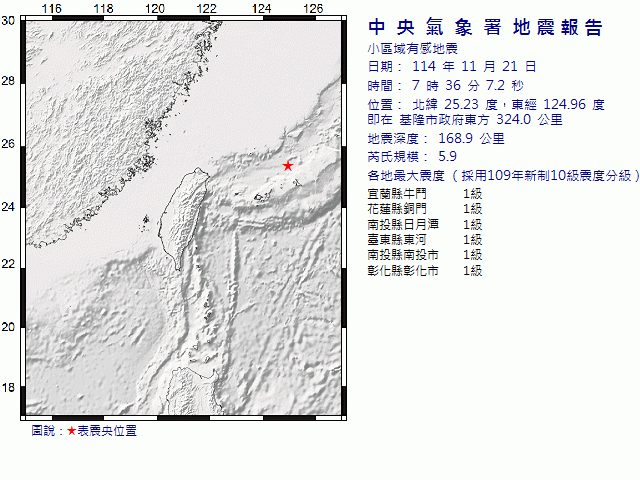Click the row 宜蘭縣牛鬥
Screen dimensions: 640x480
point(424,193)
